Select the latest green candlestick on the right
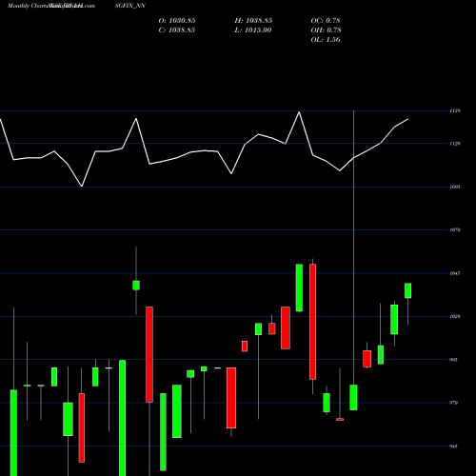This screenshot has width=476, height=476. tap(407, 290)
